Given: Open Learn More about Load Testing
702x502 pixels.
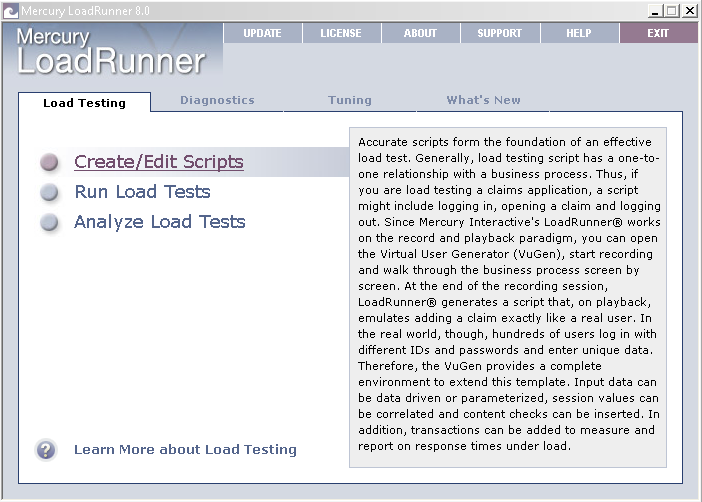Looking at the screenshot, I should [x=185, y=449].
